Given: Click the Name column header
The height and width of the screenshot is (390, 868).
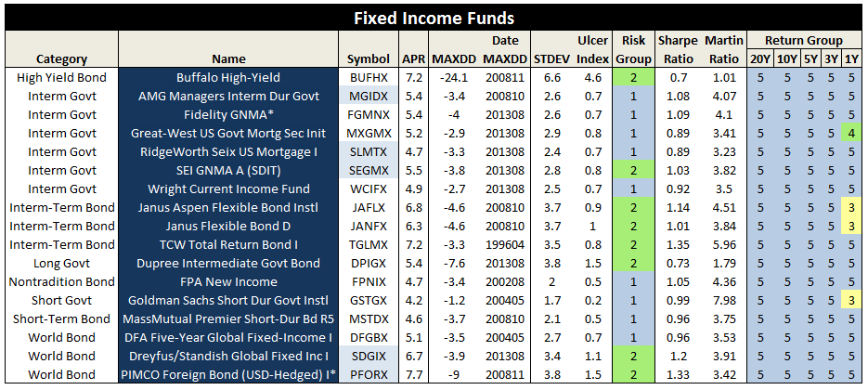Looking at the screenshot, I should click(227, 58).
